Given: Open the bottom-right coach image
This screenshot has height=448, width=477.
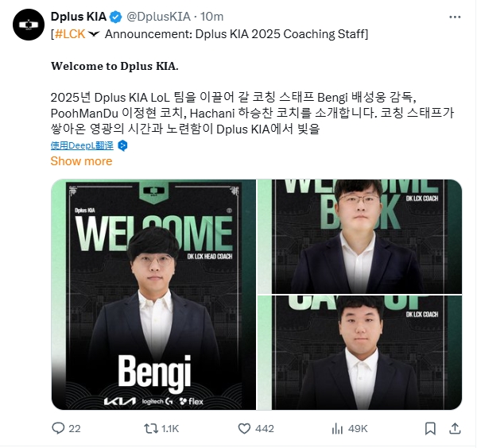Looking at the screenshot, I should pyautogui.click(x=366, y=353).
